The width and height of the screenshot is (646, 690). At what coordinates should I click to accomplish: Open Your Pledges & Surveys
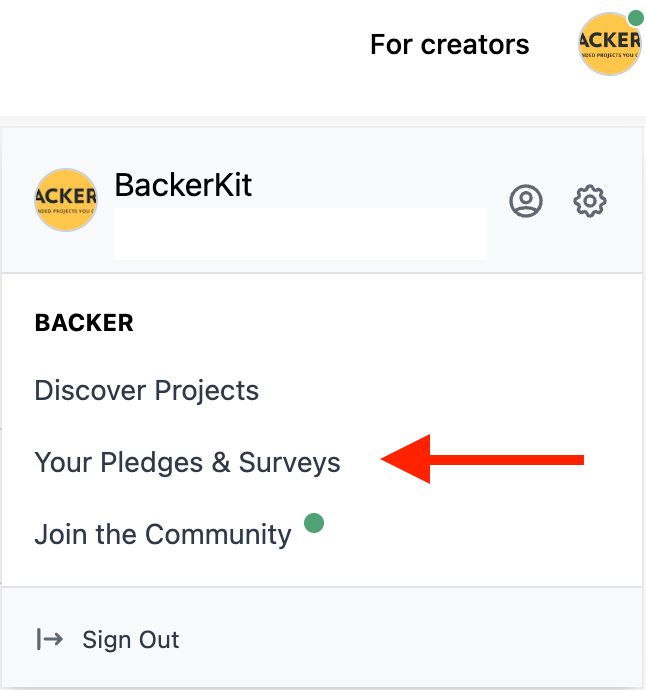187,462
